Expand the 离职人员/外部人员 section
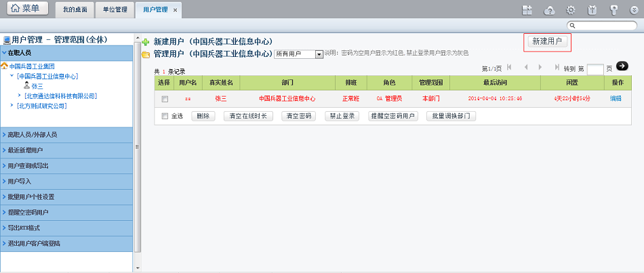The width and height of the screenshot is (644, 273). pyautogui.click(x=66, y=134)
